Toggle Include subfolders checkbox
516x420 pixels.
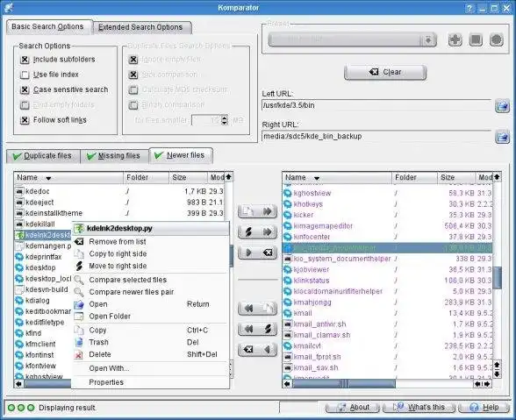coord(25,60)
